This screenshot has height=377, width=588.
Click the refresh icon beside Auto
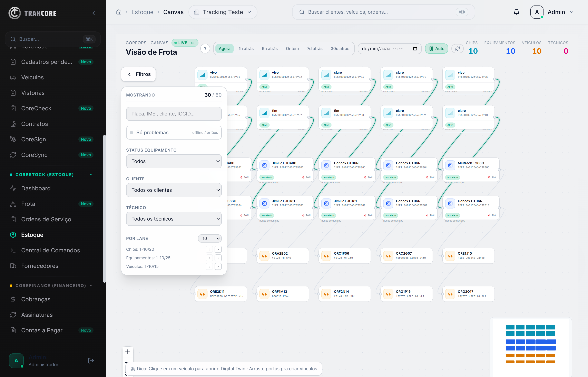[x=457, y=49]
